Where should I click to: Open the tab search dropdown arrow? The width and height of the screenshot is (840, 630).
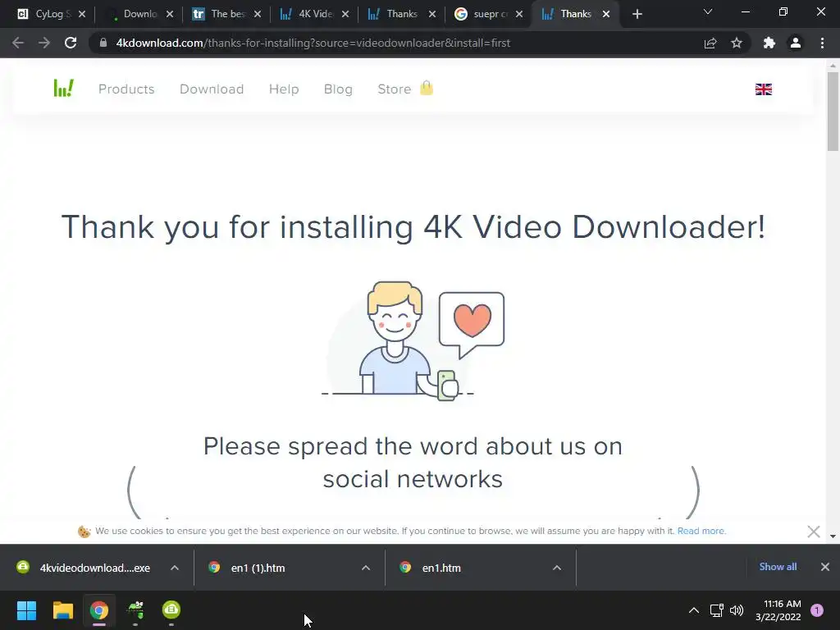708,11
